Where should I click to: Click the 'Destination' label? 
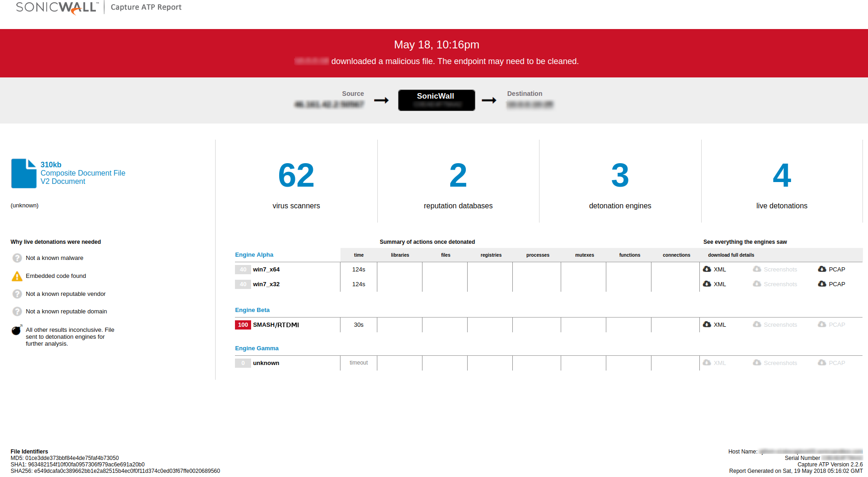[525, 94]
